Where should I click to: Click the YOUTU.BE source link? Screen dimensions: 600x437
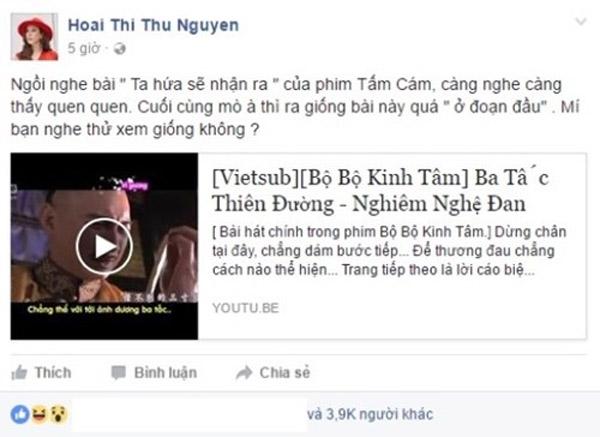[x=246, y=308]
